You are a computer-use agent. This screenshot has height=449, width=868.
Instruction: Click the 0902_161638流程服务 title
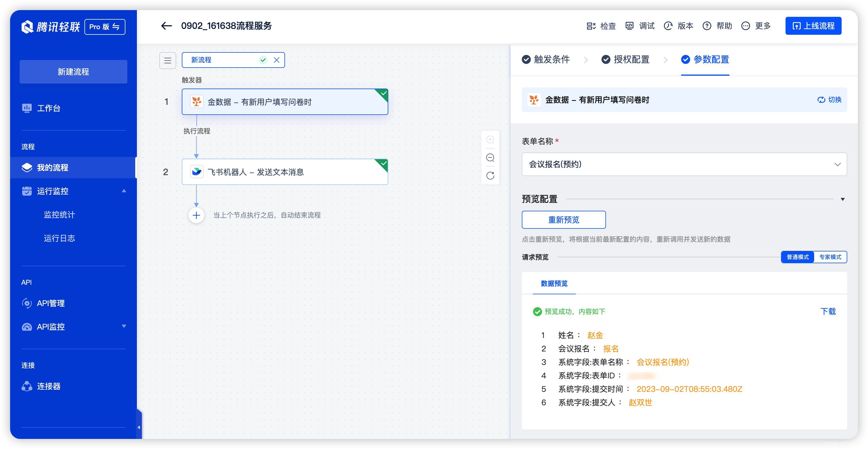pos(226,26)
